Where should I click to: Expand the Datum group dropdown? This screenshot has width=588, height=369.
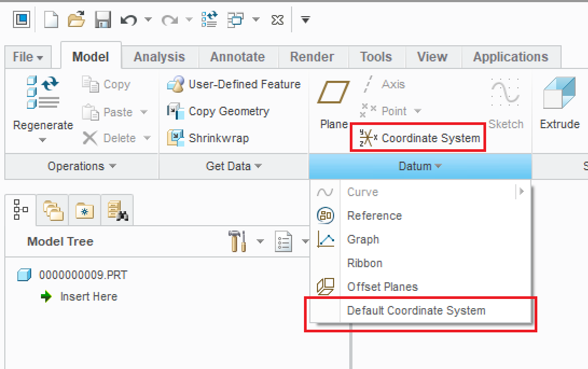point(419,166)
